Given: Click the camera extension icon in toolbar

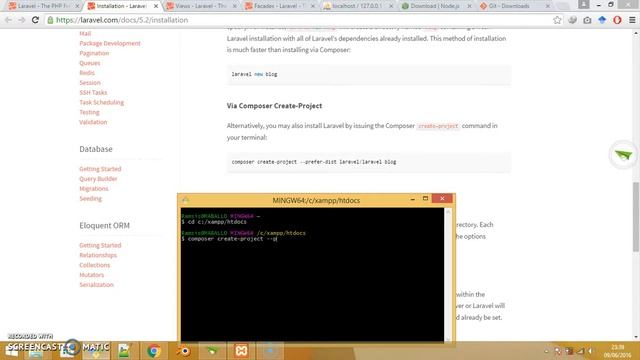Looking at the screenshot, I should [587, 20].
